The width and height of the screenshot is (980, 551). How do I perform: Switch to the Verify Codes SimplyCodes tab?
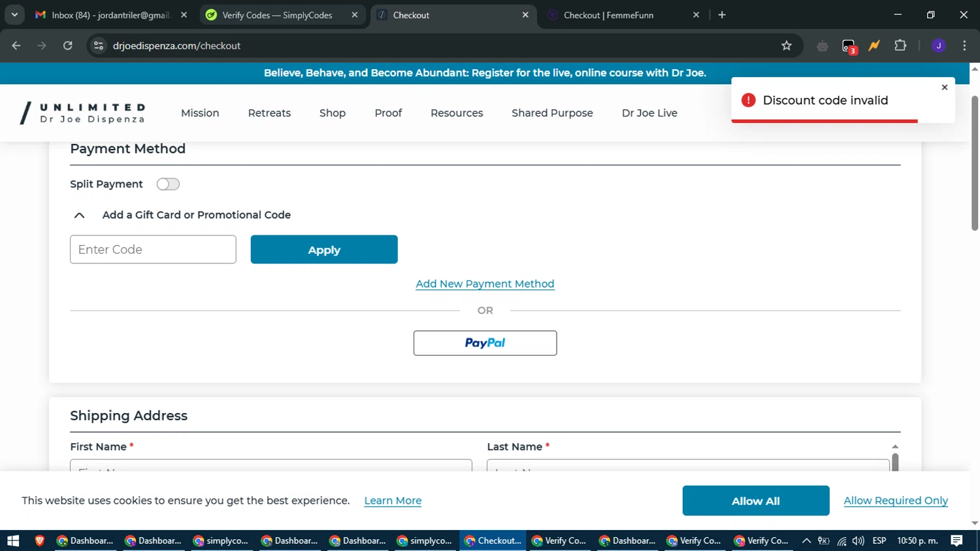coord(277,15)
